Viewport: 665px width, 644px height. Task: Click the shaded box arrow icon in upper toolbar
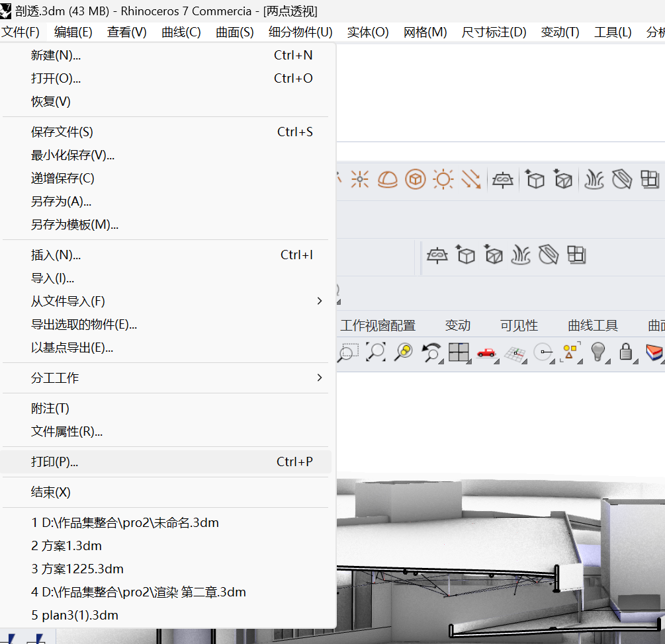click(x=563, y=179)
